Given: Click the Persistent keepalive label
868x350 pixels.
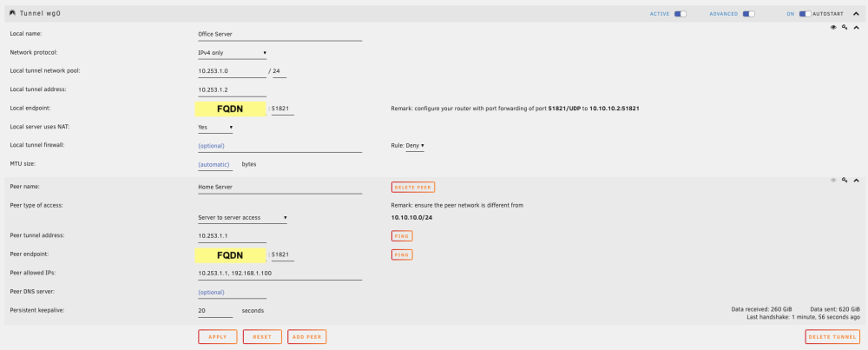Looking at the screenshot, I should click(37, 311).
